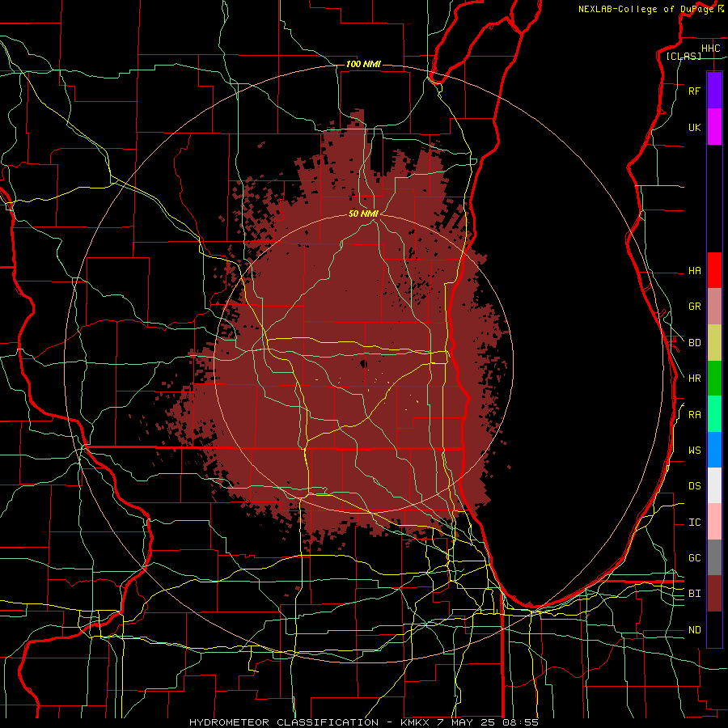Click the DS legend label
The image size is (728, 728).
tap(694, 486)
